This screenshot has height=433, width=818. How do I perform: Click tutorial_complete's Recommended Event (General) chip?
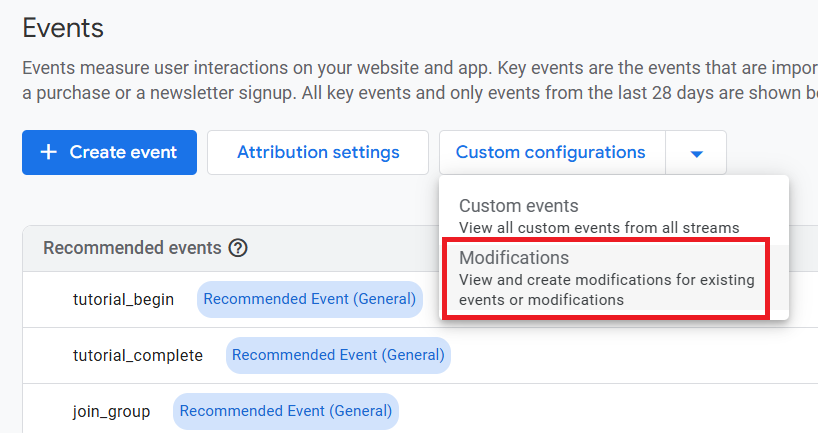(x=338, y=355)
